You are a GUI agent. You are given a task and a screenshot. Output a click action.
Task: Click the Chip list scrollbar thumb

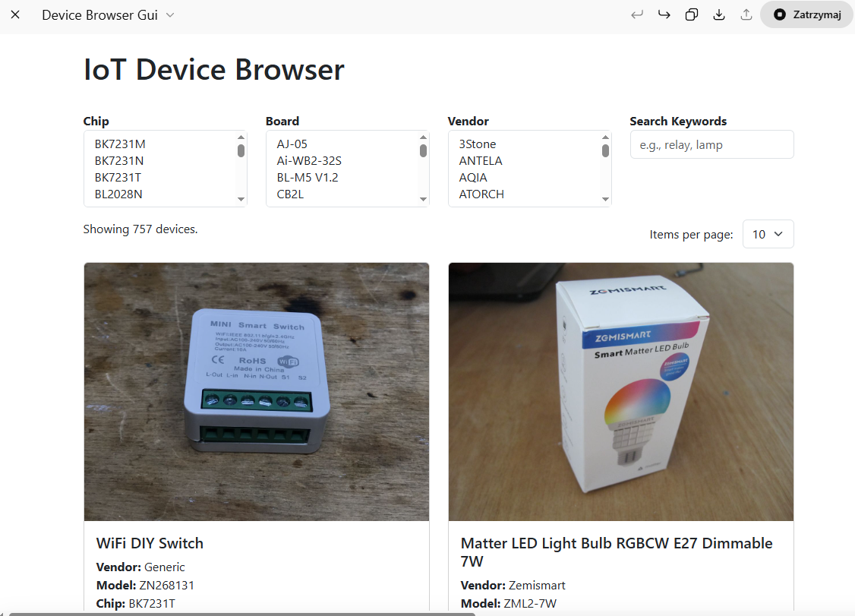(241, 150)
